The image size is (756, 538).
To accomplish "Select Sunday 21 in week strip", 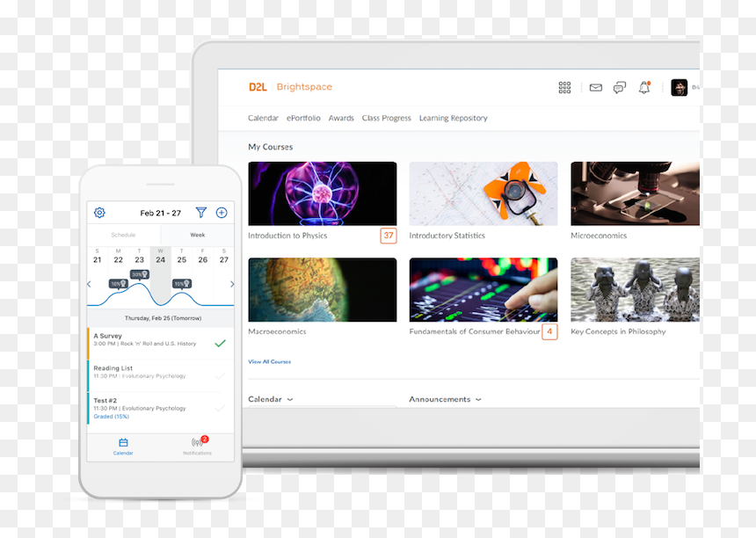I will pyautogui.click(x=98, y=257).
